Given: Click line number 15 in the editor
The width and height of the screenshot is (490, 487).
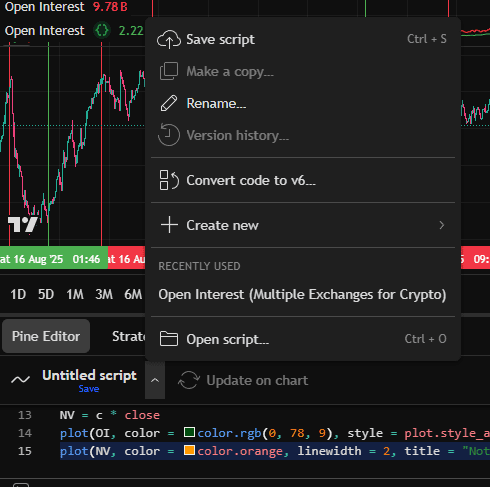Looking at the screenshot, I should 25,451.
